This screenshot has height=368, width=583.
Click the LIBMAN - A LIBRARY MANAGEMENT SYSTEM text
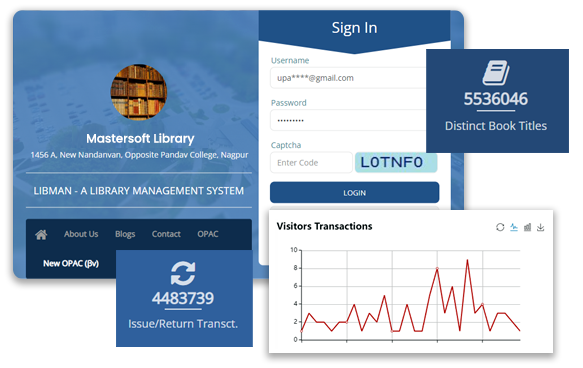coord(139,191)
